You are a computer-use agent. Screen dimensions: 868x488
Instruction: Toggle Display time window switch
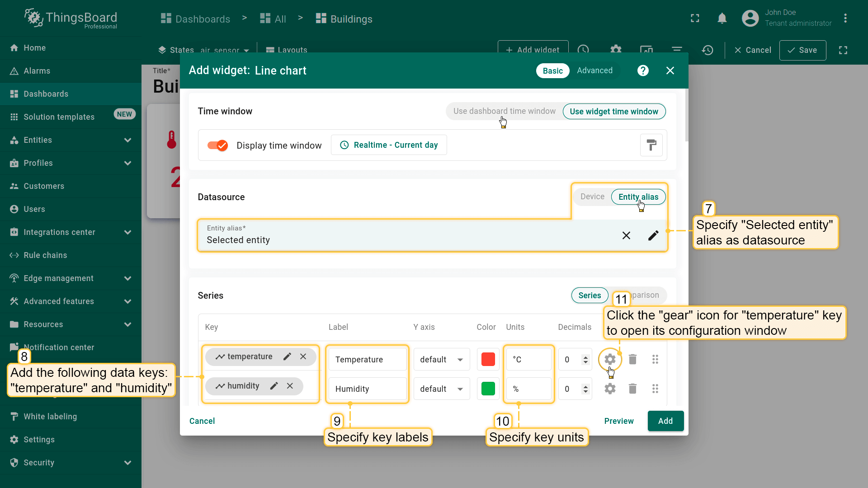pos(217,145)
